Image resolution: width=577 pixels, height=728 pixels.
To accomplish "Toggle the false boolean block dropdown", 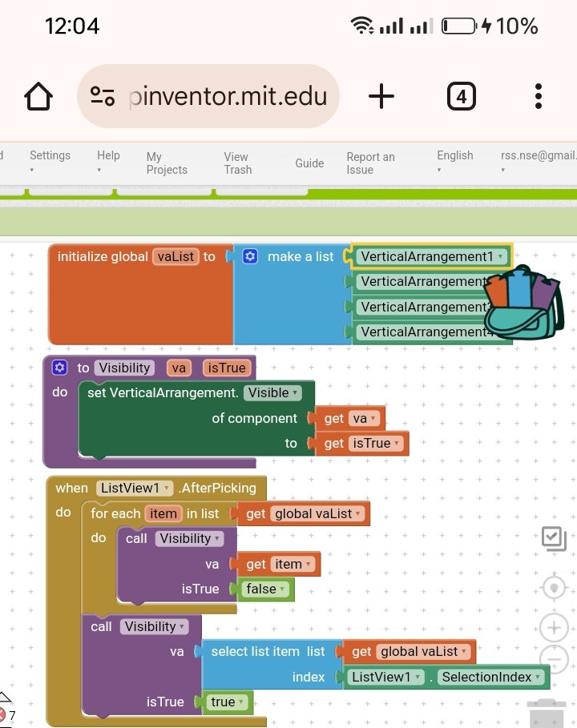I will point(265,589).
